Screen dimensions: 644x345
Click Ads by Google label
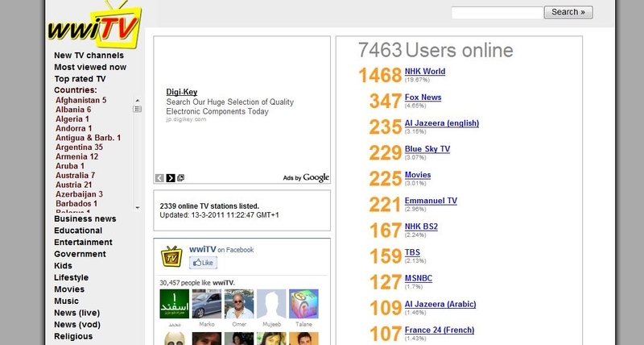point(306,177)
